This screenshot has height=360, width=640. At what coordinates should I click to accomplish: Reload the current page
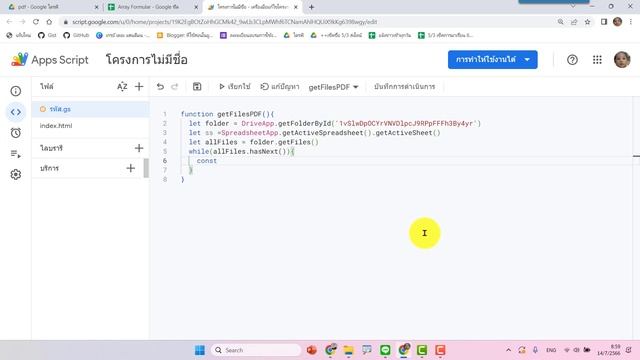click(x=36, y=22)
